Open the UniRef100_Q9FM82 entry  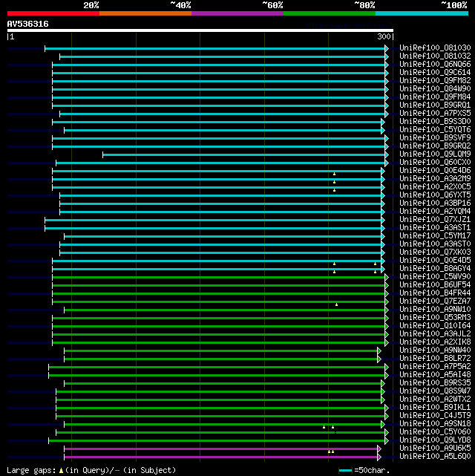coord(435,80)
